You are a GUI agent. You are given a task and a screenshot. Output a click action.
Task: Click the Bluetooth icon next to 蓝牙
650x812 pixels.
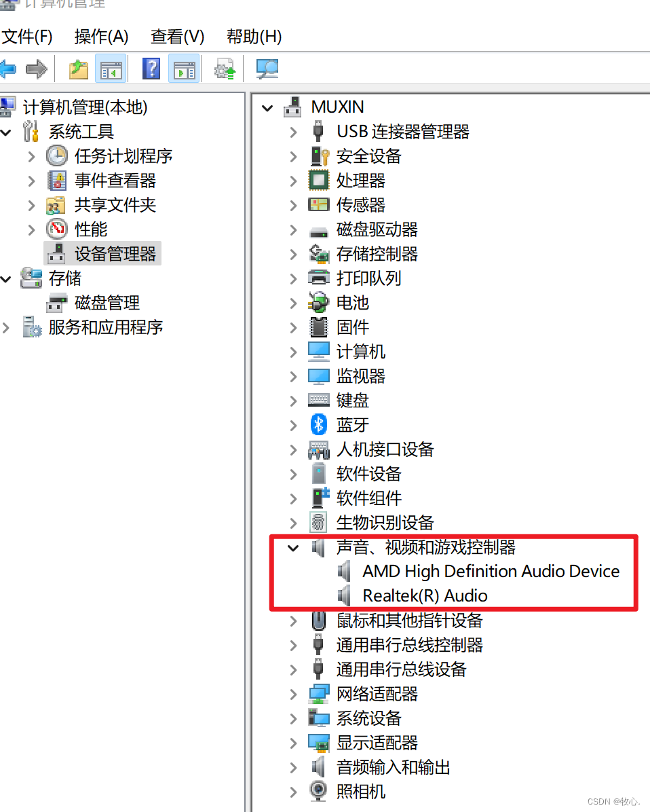(x=318, y=424)
